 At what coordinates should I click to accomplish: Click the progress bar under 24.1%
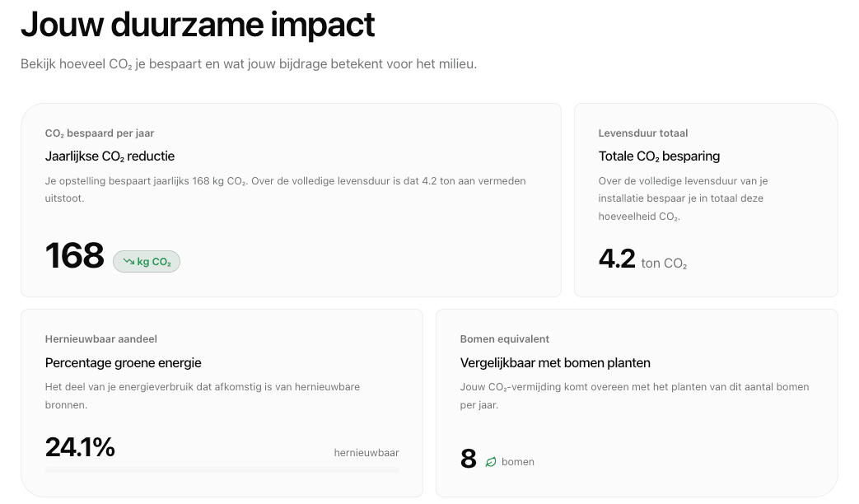pos(222,469)
